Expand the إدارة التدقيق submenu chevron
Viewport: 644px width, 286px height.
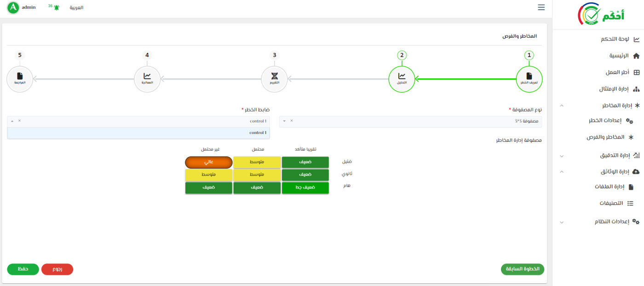[x=561, y=156]
